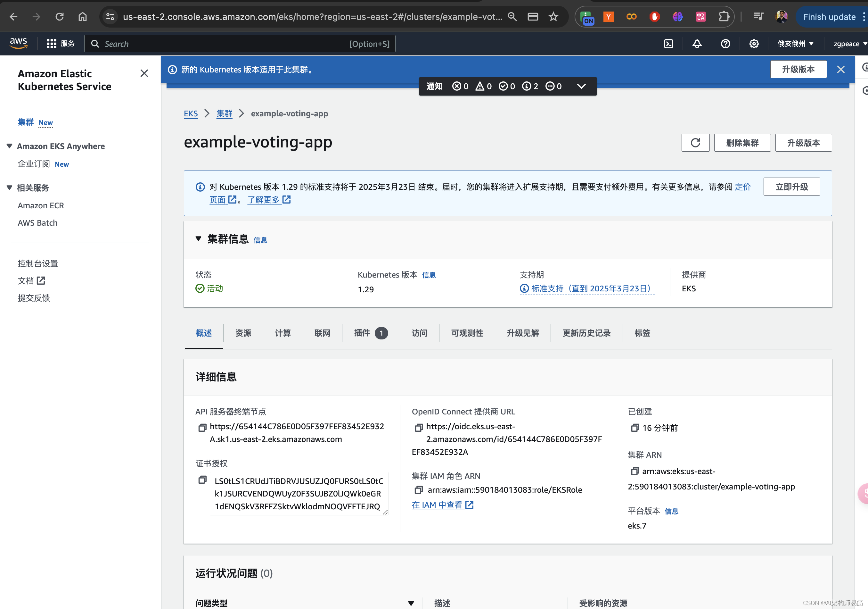Collapse the Amazon EKS Anywhere section
The height and width of the screenshot is (609, 868).
point(10,146)
